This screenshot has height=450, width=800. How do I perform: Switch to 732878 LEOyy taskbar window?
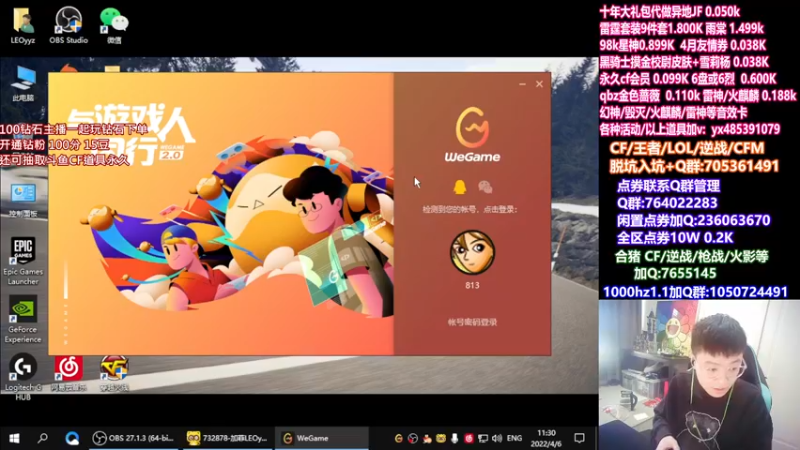point(228,438)
